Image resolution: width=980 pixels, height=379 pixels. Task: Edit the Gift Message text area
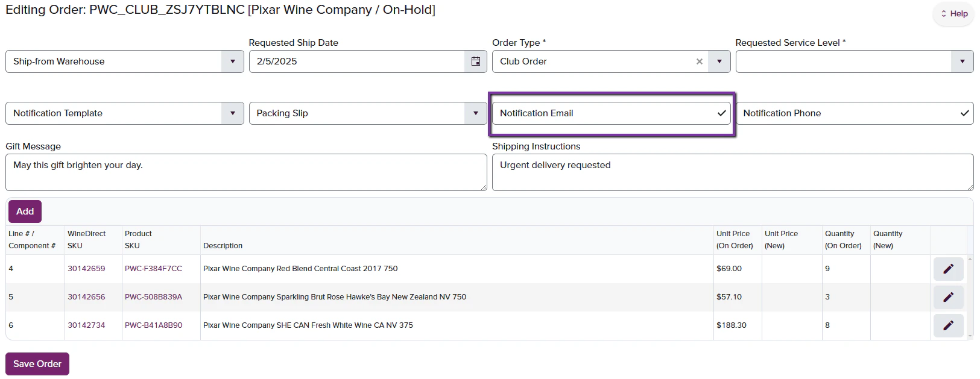pos(246,172)
